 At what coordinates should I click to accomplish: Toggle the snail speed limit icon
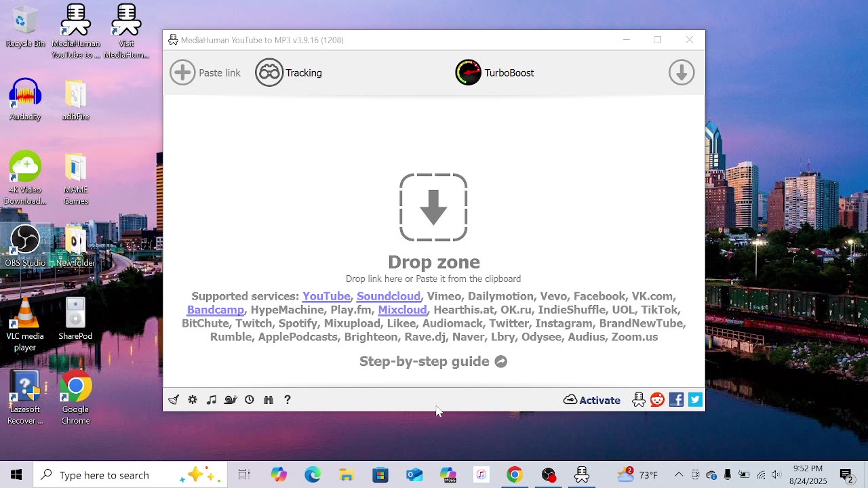pyautogui.click(x=231, y=400)
